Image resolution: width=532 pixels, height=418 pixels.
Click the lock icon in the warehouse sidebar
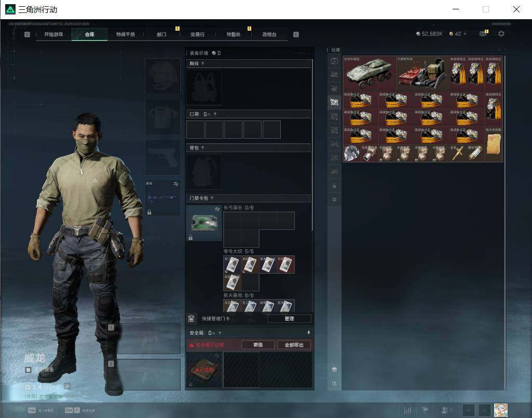[334, 186]
